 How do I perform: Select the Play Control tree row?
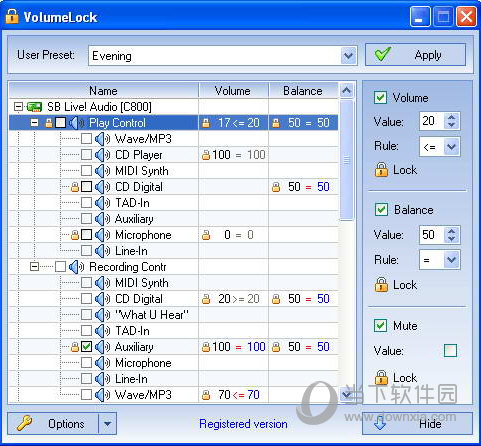[173, 123]
